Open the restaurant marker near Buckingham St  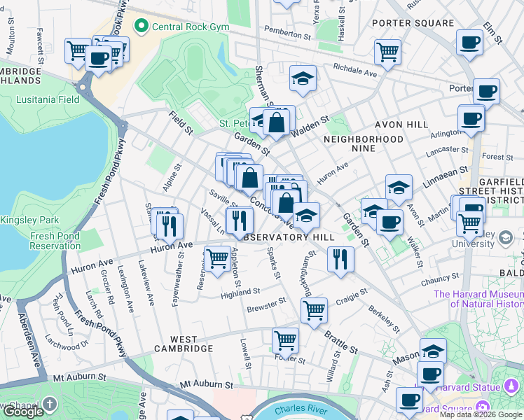tap(340, 262)
